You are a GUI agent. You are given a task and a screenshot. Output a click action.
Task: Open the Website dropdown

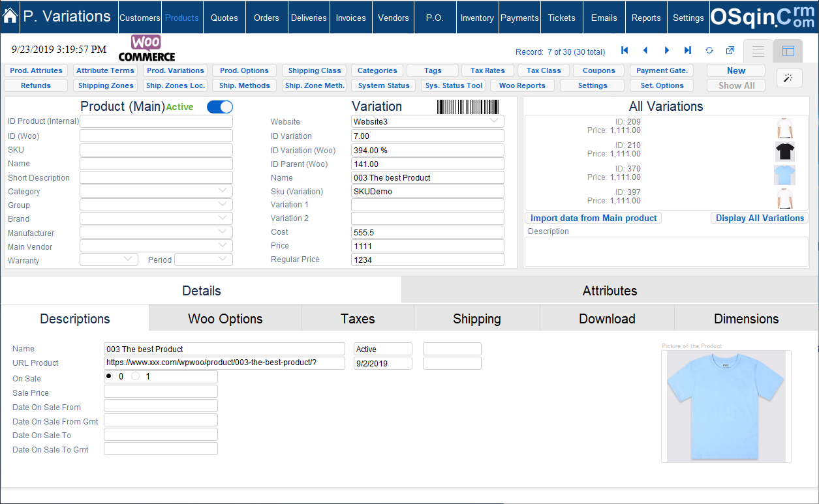tap(427, 121)
